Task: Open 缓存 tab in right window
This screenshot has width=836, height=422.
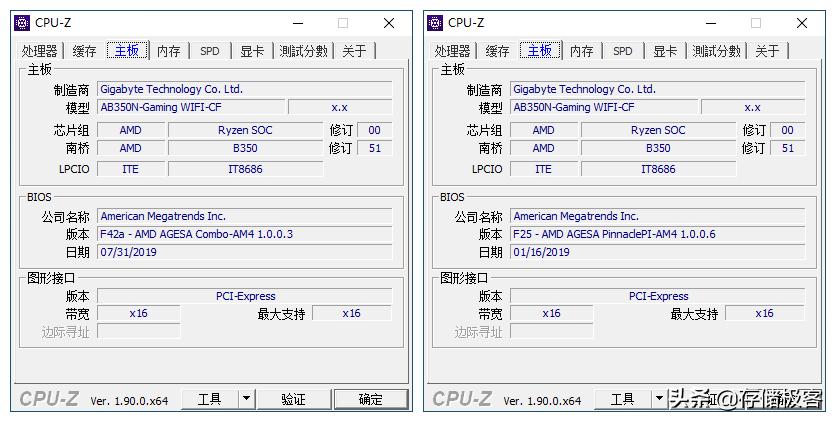Action: (497, 51)
